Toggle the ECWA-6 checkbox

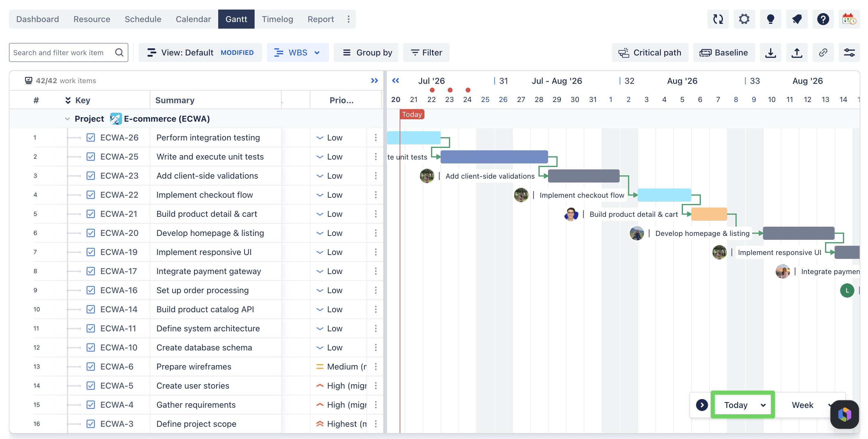coord(91,367)
